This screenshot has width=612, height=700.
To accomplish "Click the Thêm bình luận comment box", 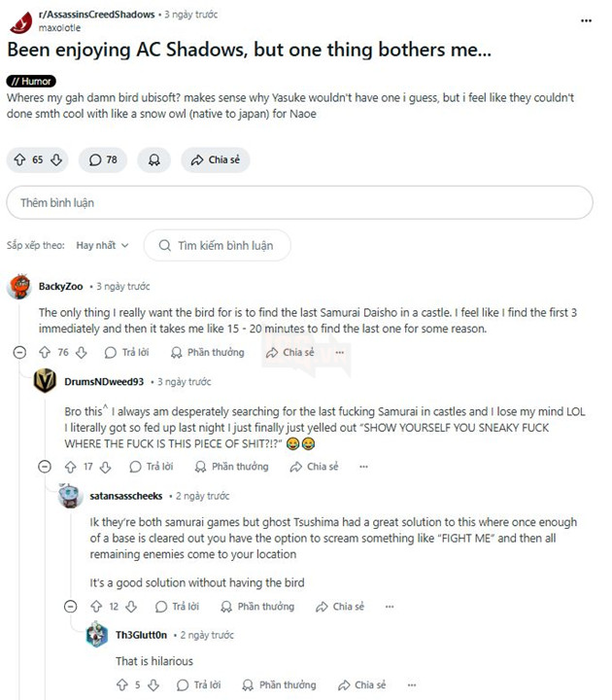I will click(x=299, y=203).
